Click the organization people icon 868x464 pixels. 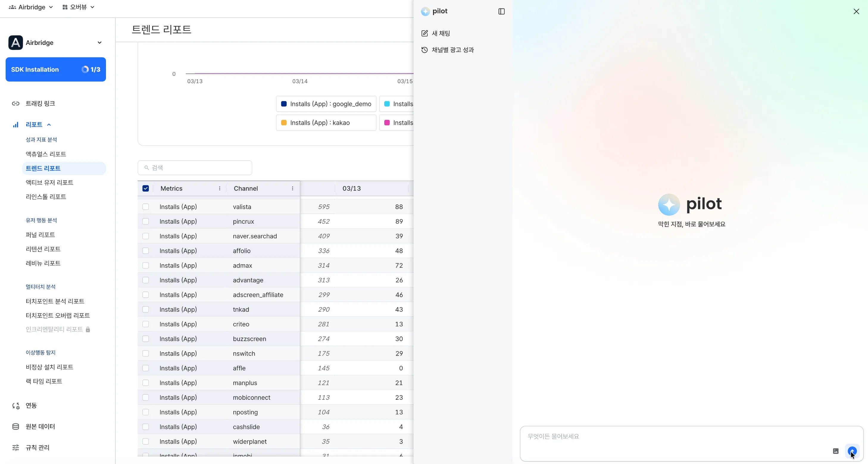click(x=13, y=7)
